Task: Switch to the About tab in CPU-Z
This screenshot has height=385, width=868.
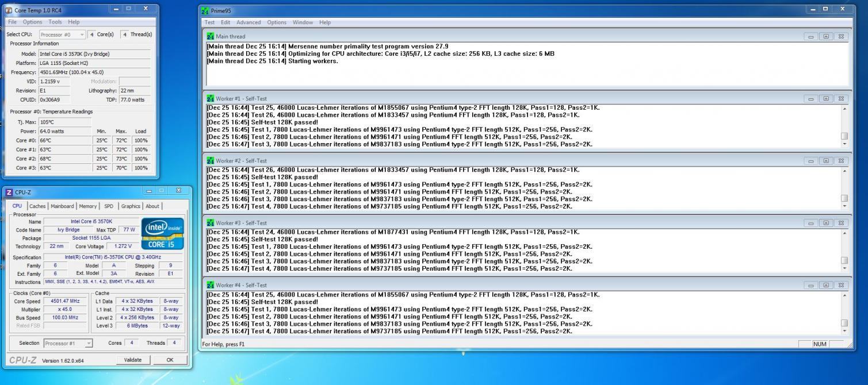Action: [x=152, y=206]
